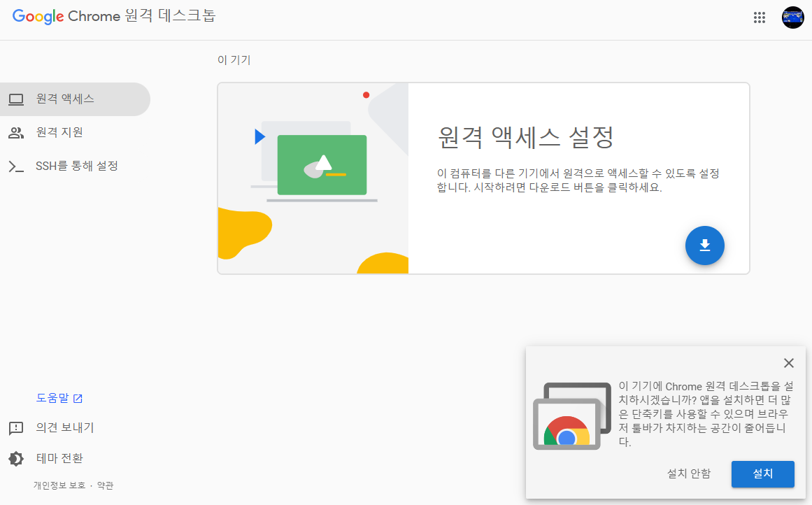Dismiss the install prompt with the X
The image size is (812, 505).
[x=789, y=363]
